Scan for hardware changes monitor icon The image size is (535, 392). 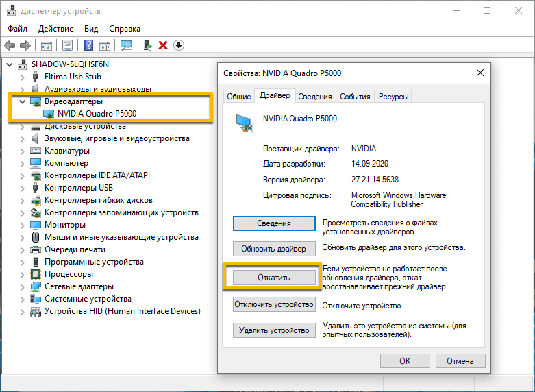(x=126, y=45)
